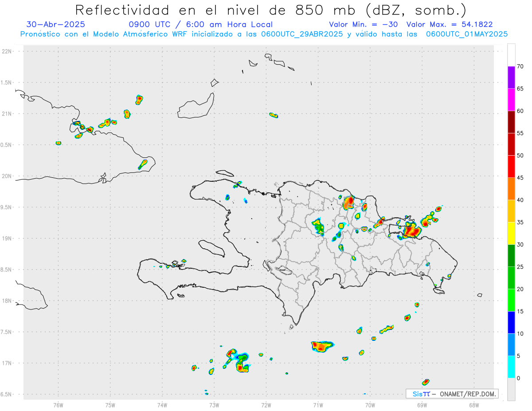Click the '71W' longitude label
The height and width of the screenshot is (411, 532).
[318, 405]
